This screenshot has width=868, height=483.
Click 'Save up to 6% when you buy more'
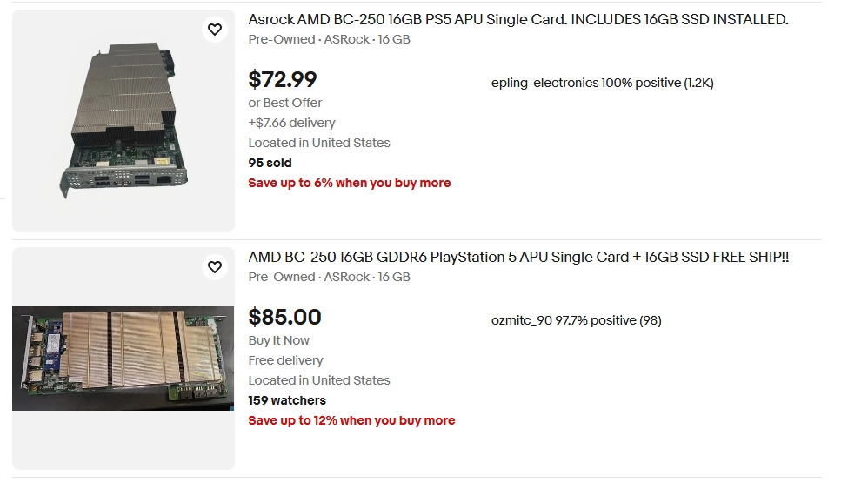(x=349, y=183)
